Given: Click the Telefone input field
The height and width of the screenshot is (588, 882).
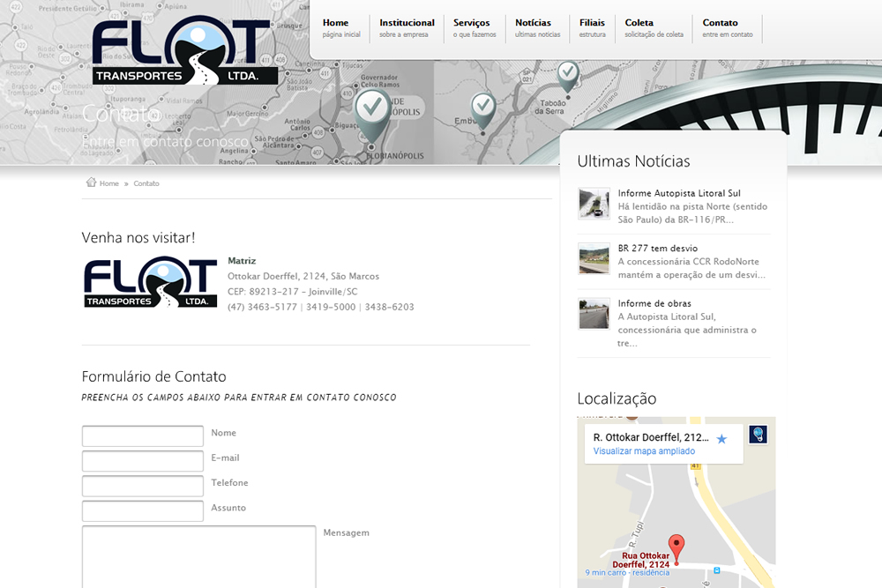Looking at the screenshot, I should point(143,486).
